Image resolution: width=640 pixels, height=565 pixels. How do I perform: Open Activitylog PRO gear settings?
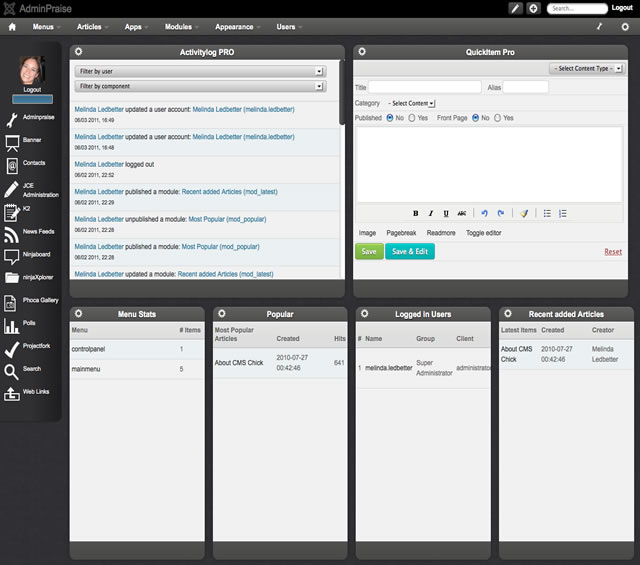[x=79, y=51]
